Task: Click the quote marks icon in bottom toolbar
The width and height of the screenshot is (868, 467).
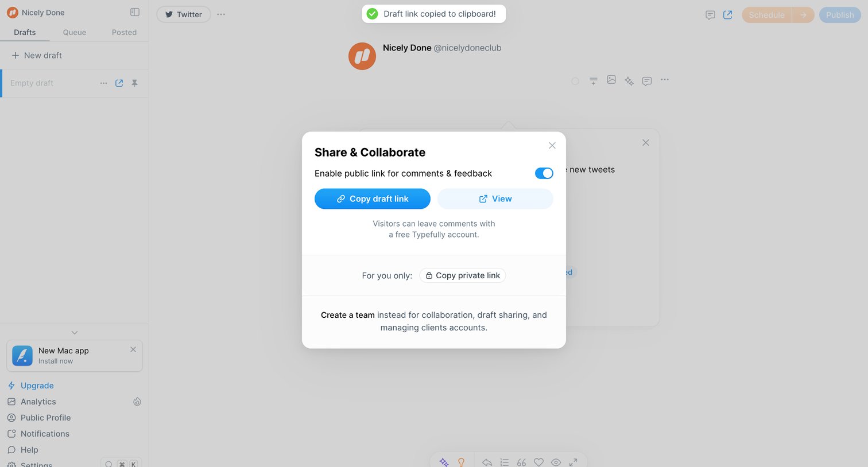Action: tap(521, 462)
